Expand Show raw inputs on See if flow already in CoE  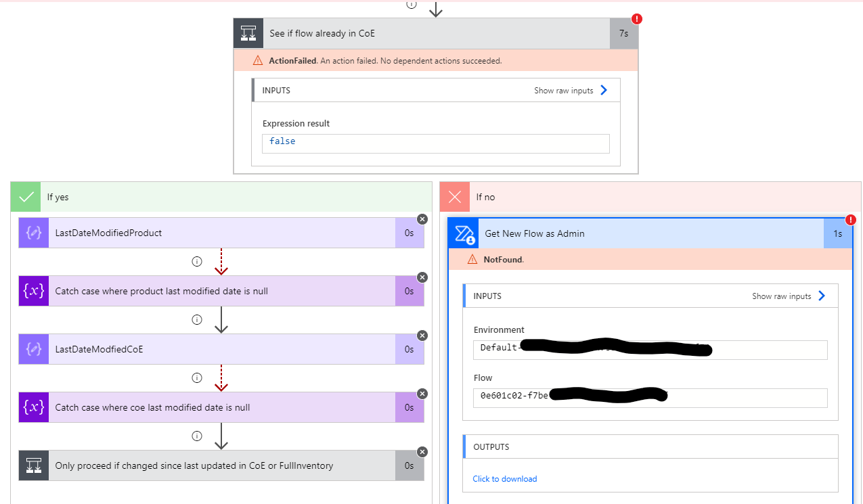click(565, 89)
